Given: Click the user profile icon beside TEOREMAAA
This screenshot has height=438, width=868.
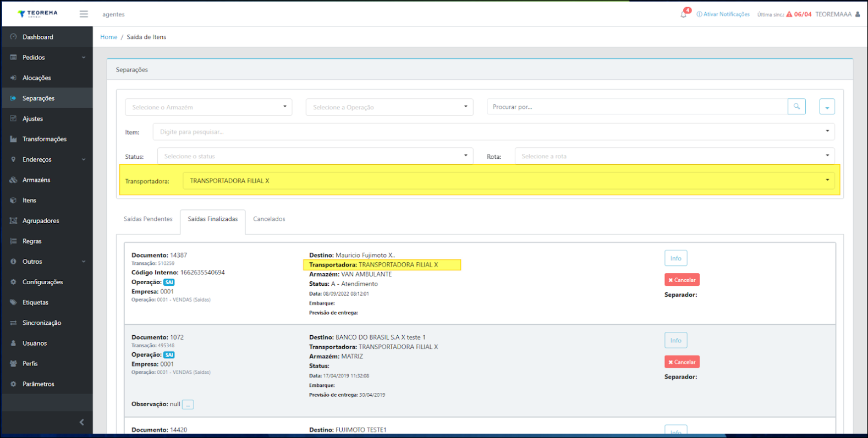Looking at the screenshot, I should pos(858,14).
